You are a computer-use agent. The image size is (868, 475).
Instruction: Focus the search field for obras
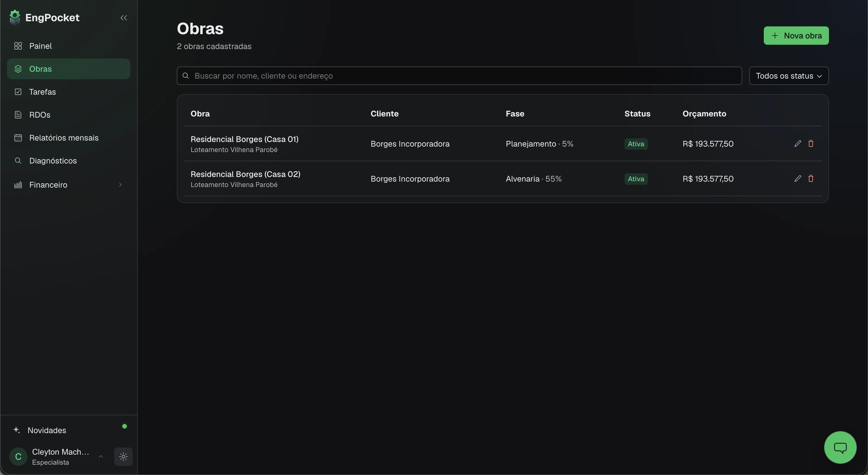click(x=459, y=76)
